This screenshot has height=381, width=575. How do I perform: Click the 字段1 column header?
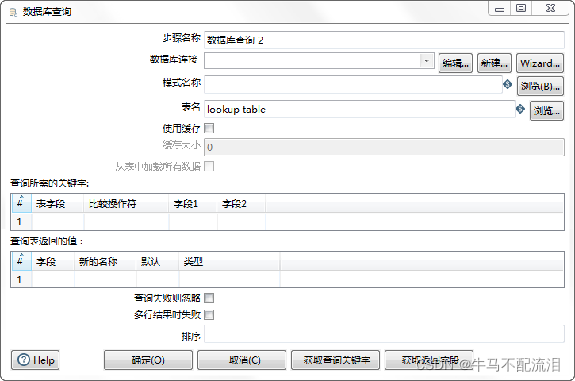point(193,204)
